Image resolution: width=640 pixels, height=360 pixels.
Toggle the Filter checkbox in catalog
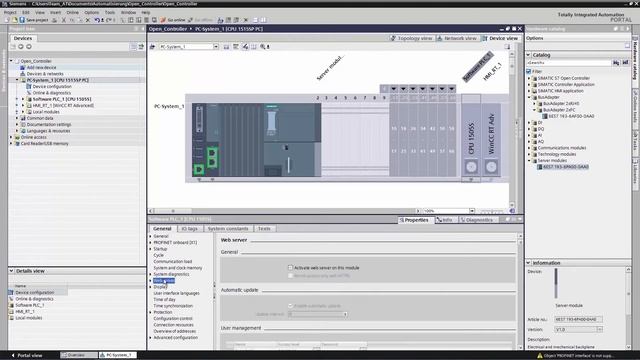[529, 71]
